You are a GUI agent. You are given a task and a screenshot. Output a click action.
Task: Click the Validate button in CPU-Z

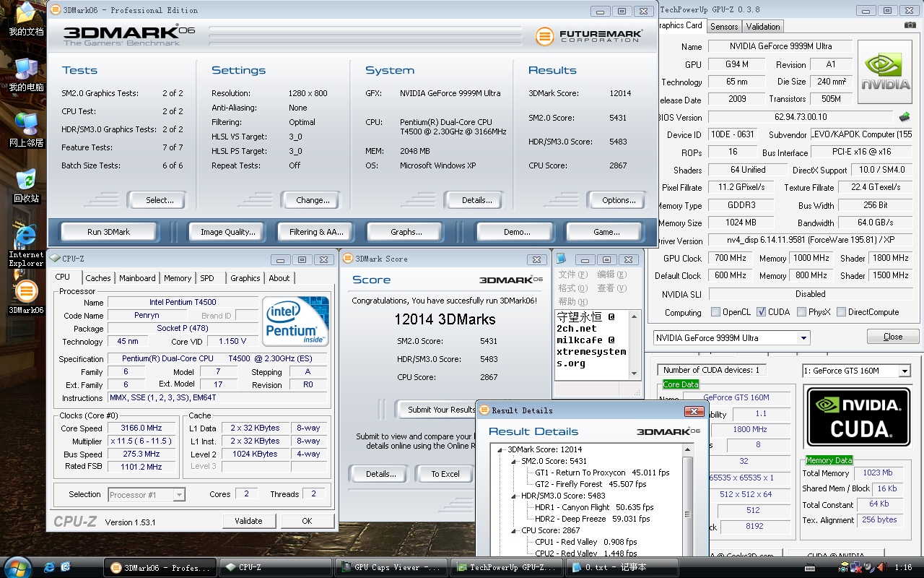pyautogui.click(x=248, y=521)
